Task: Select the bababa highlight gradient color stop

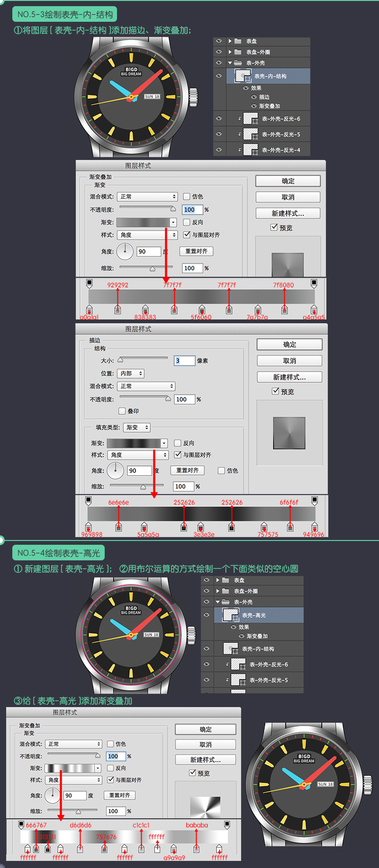Action: [197, 849]
